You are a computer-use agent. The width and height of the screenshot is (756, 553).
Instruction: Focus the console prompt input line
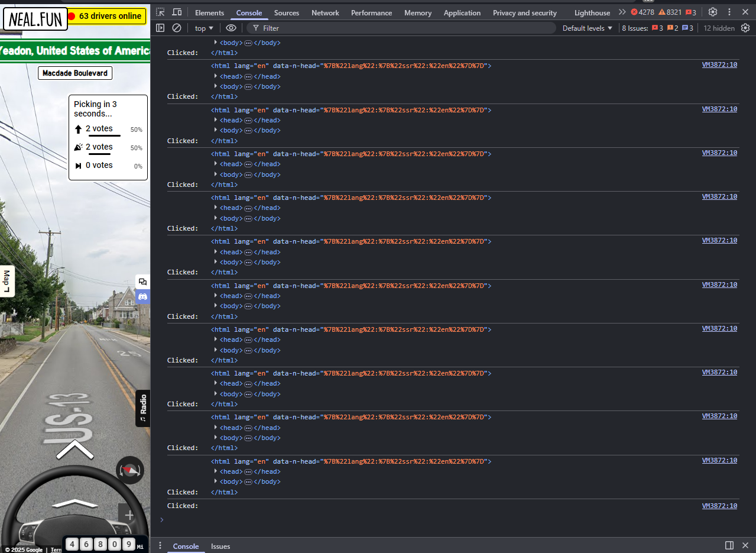tap(453, 519)
